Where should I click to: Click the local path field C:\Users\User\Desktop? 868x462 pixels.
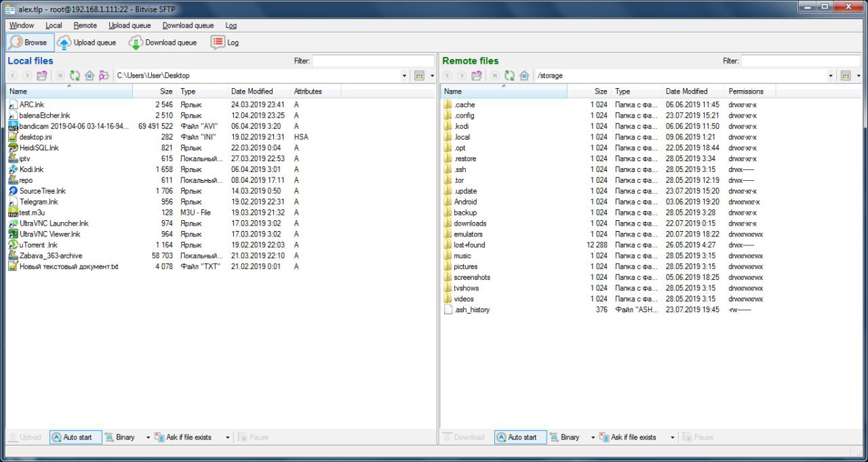257,76
